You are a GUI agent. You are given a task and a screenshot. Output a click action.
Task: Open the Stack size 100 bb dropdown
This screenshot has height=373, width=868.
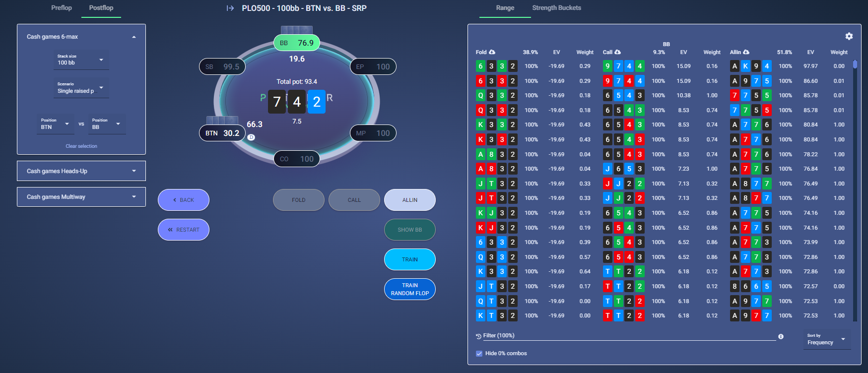click(x=81, y=60)
